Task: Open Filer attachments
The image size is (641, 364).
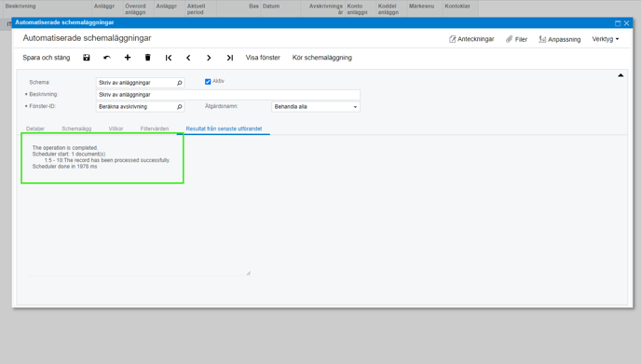Action: [x=516, y=39]
